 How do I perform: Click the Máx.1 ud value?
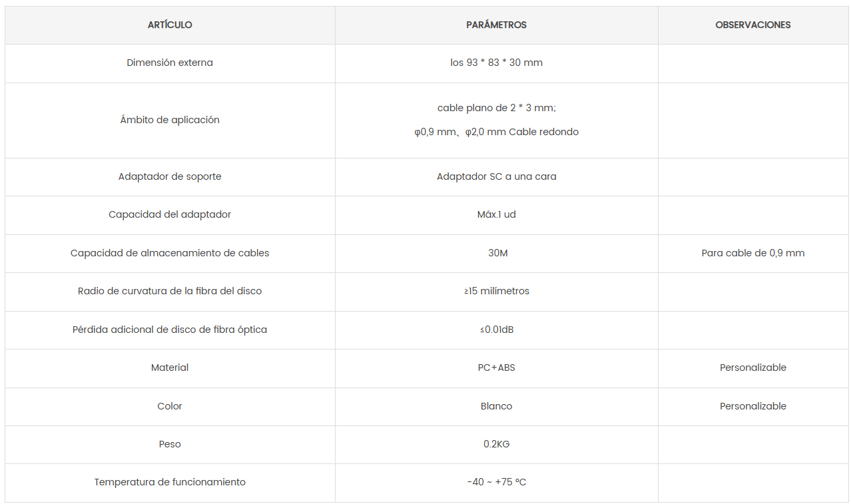496,214
